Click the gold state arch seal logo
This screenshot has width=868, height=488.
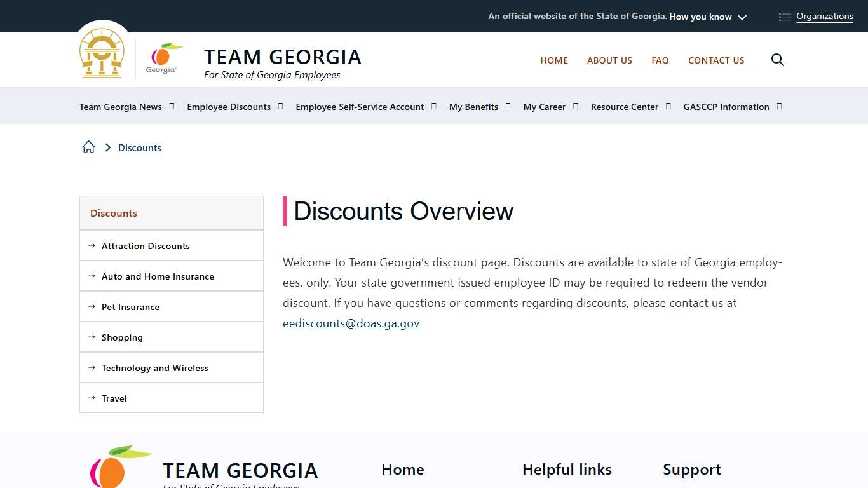(102, 54)
